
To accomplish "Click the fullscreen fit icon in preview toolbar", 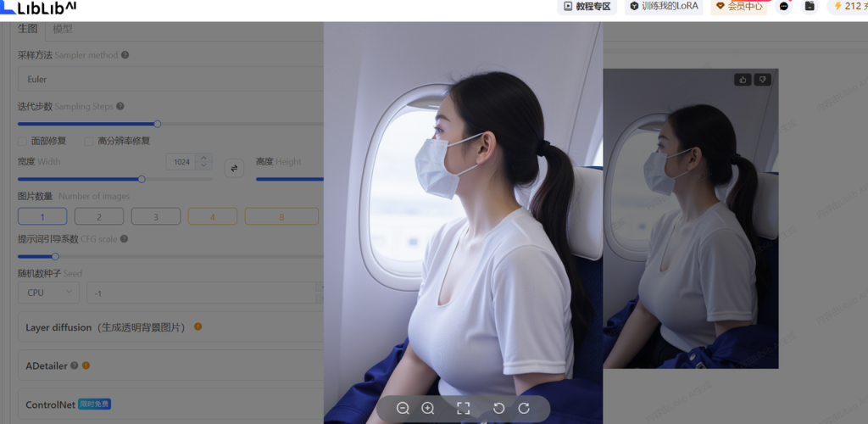I will (x=463, y=408).
